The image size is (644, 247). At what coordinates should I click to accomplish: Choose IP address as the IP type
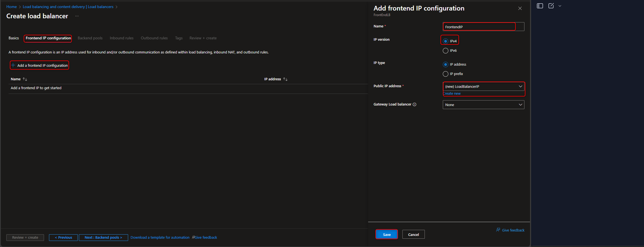point(446,65)
